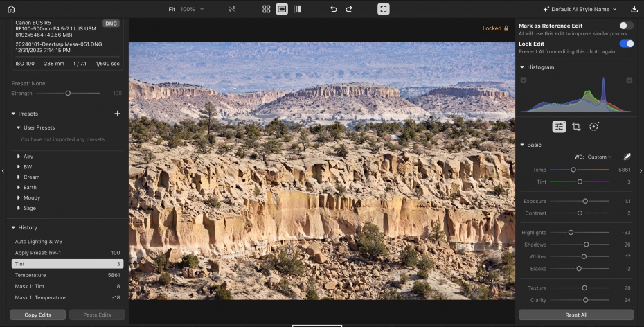Open the WB Custom dropdown

click(599, 157)
